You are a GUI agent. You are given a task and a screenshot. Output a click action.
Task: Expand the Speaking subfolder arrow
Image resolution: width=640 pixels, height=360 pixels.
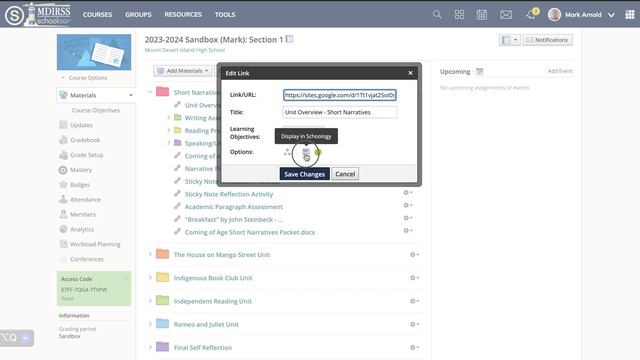coord(169,143)
